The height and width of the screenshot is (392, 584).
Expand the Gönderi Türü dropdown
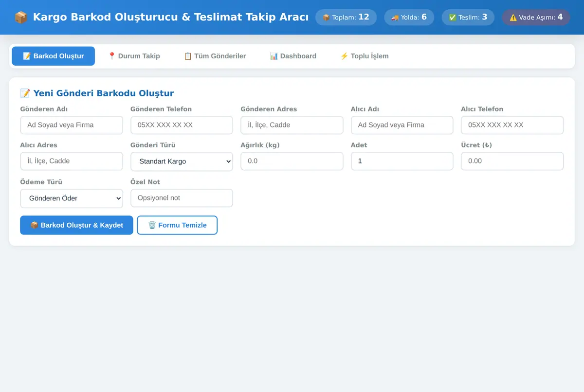click(x=182, y=161)
